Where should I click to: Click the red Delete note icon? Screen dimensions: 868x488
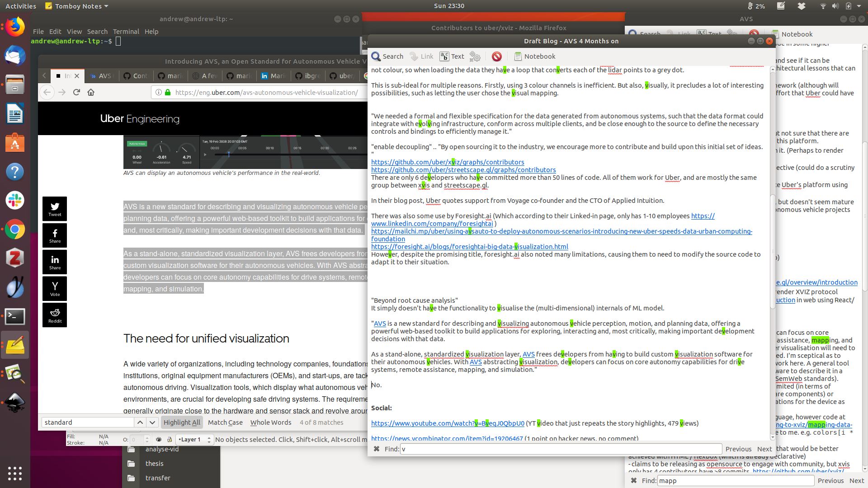point(496,56)
